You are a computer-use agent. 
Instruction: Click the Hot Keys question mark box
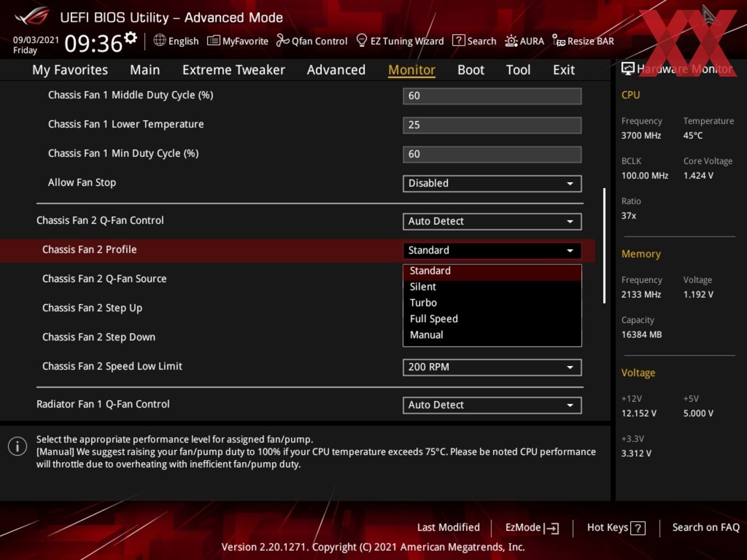click(638, 528)
